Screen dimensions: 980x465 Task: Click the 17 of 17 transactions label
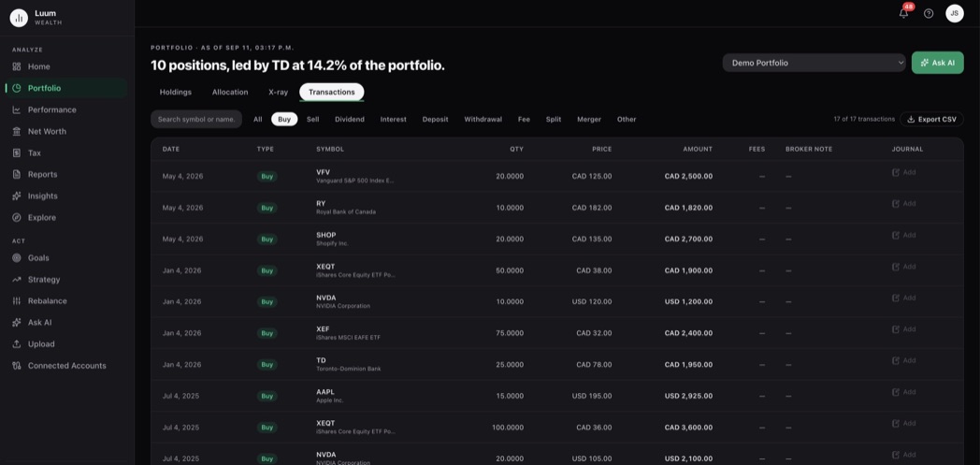click(x=864, y=120)
